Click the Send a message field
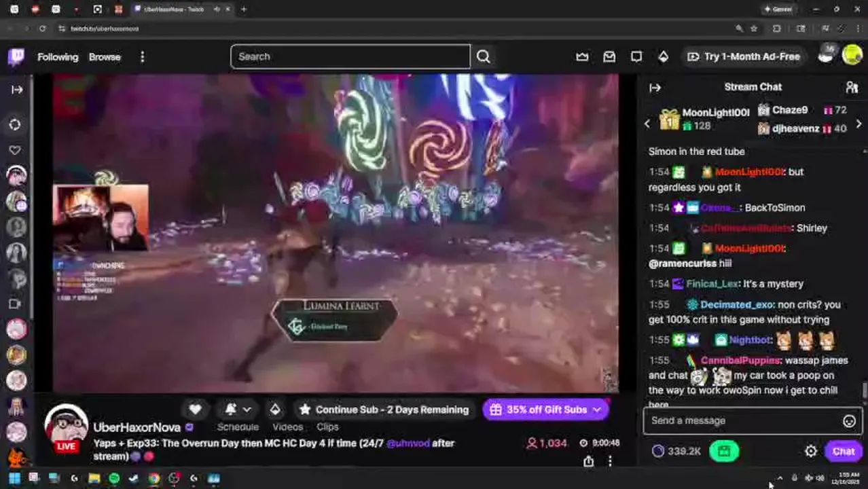Screen dimensions: 868x489 744,420
